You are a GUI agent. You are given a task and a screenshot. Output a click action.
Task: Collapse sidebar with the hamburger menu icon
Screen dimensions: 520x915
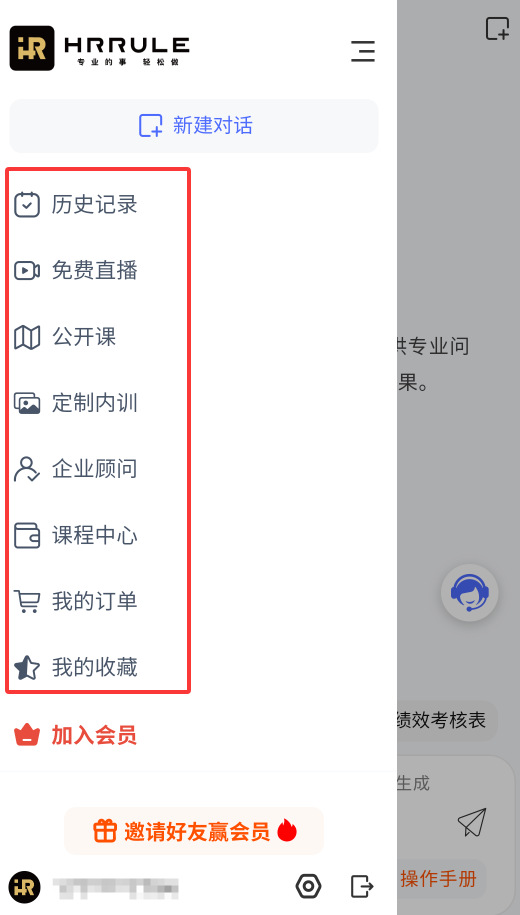click(362, 51)
